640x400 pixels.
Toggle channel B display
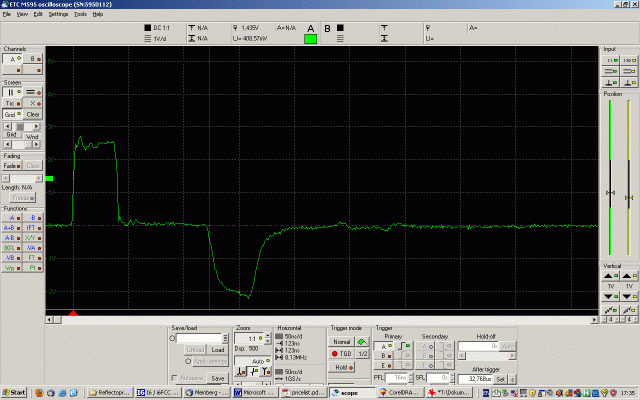point(34,59)
